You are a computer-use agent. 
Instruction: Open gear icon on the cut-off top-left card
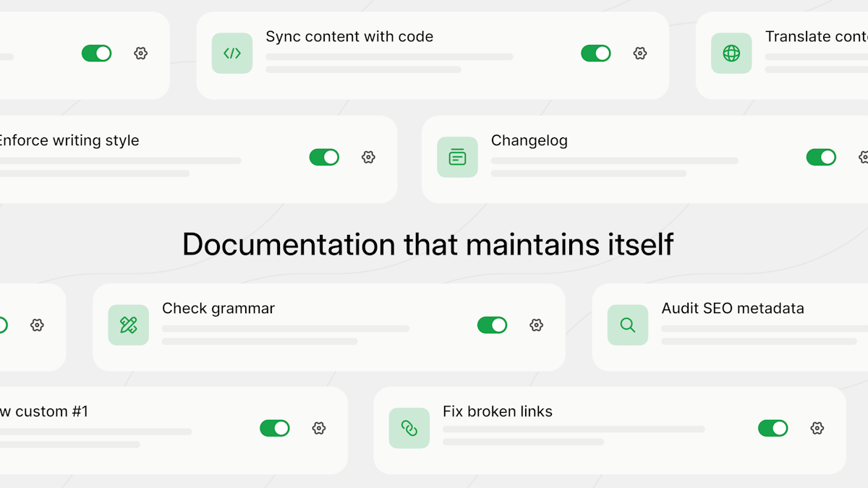pos(141,53)
